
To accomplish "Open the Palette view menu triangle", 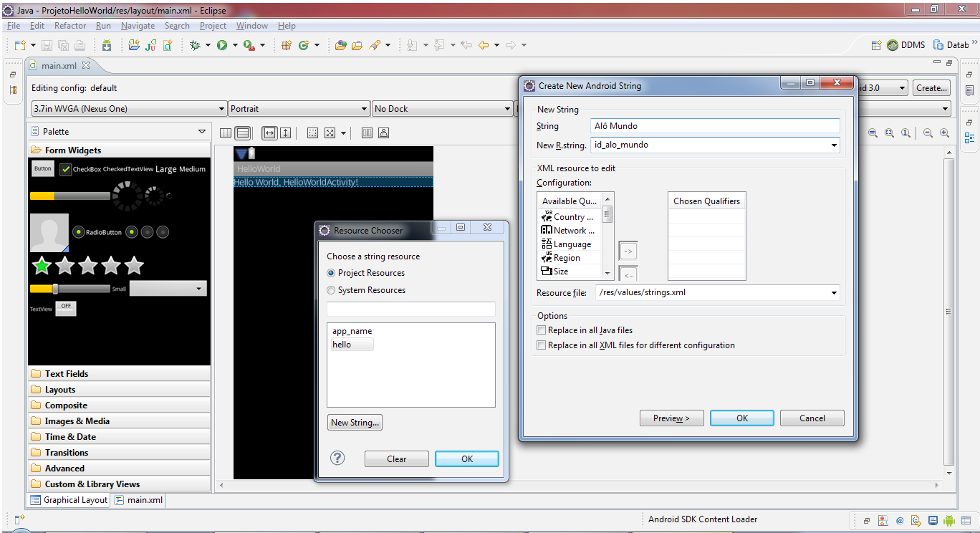I will pos(203,132).
